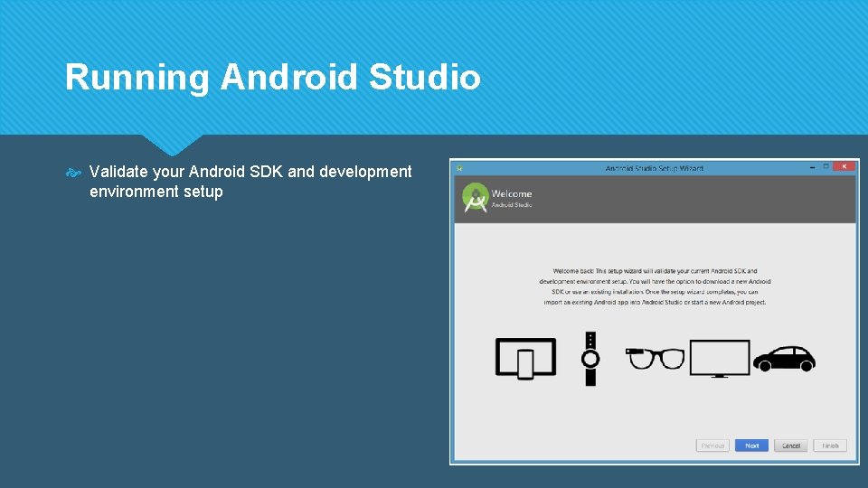The image size is (868, 488).
Task: Click the Running Android Studio slide title
Action: [273, 77]
